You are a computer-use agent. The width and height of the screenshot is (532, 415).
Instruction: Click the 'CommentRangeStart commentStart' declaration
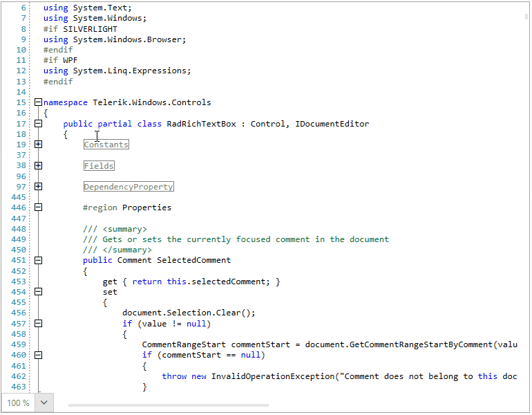pyautogui.click(x=216, y=344)
